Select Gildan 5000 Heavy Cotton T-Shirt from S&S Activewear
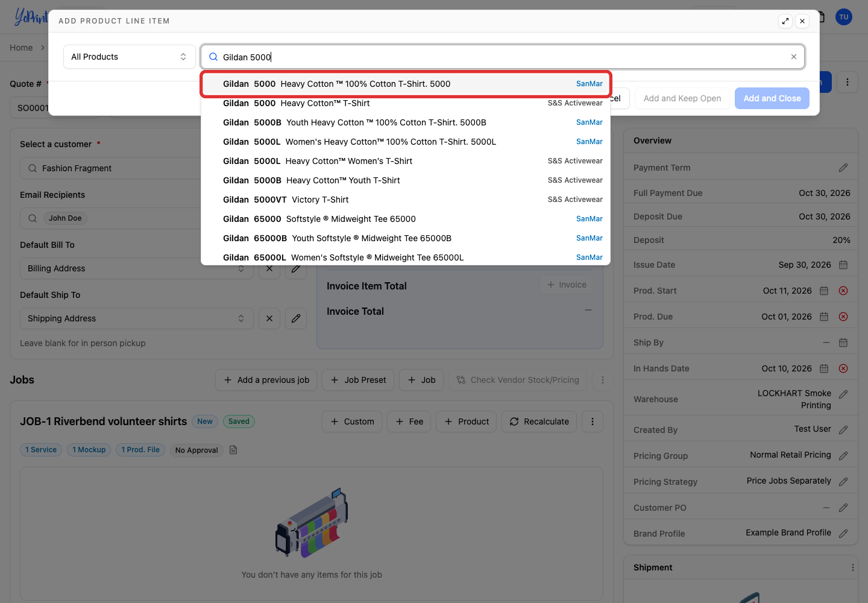Screen dimensions: 868x603 pos(406,103)
